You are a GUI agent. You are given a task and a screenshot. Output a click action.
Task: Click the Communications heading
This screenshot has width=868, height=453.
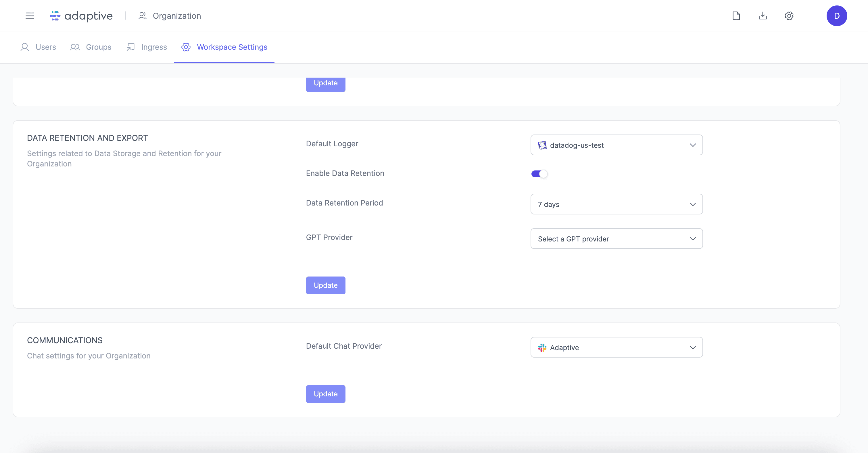[65, 340]
